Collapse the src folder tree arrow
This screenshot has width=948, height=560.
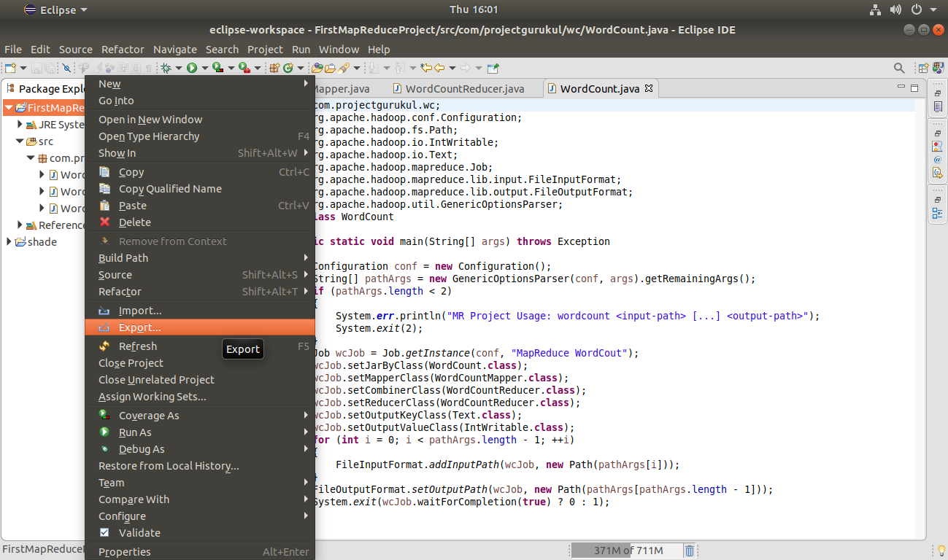[x=20, y=141]
